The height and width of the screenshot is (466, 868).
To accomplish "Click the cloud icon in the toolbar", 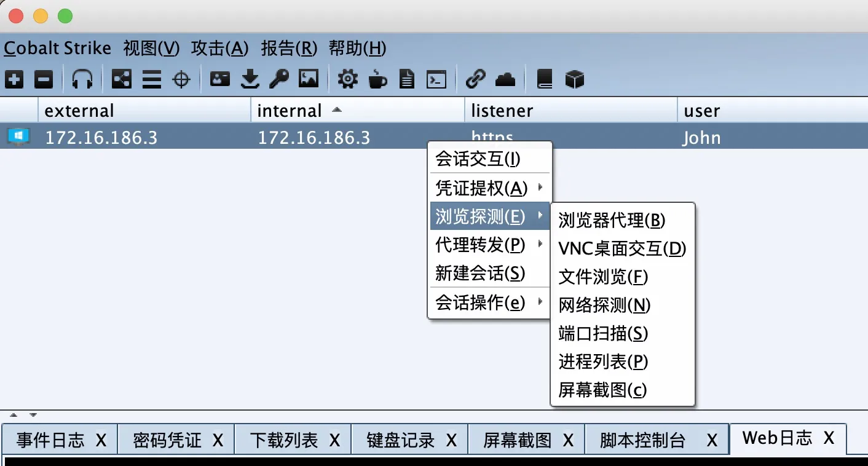I will click(505, 79).
